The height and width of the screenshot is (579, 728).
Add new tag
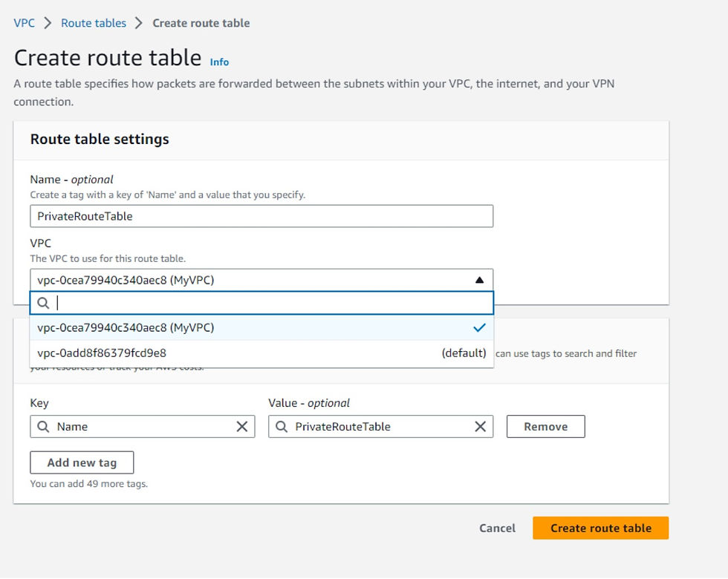point(82,462)
